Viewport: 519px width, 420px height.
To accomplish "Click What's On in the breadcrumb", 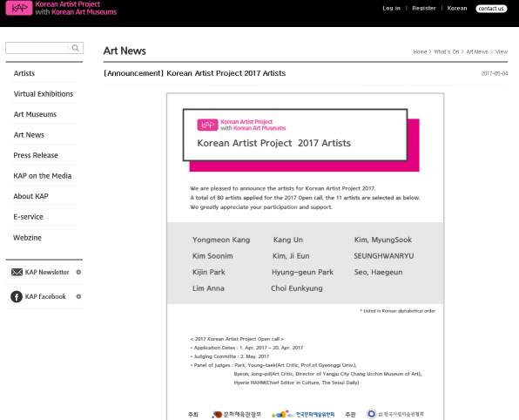I will (447, 51).
